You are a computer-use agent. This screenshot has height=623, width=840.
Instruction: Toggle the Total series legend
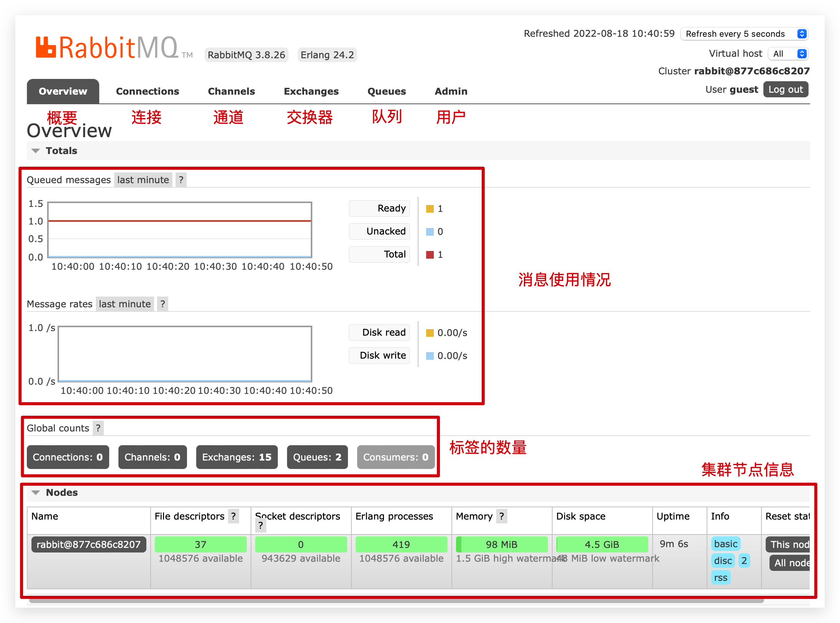(x=379, y=254)
